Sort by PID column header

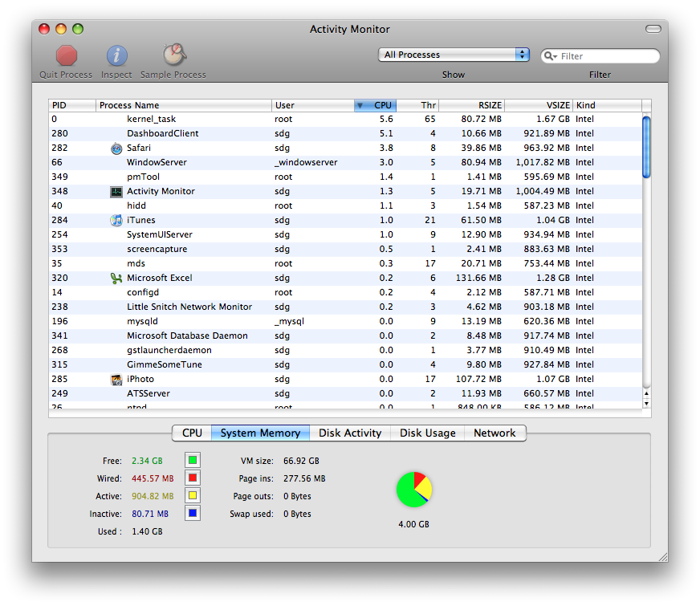72,105
